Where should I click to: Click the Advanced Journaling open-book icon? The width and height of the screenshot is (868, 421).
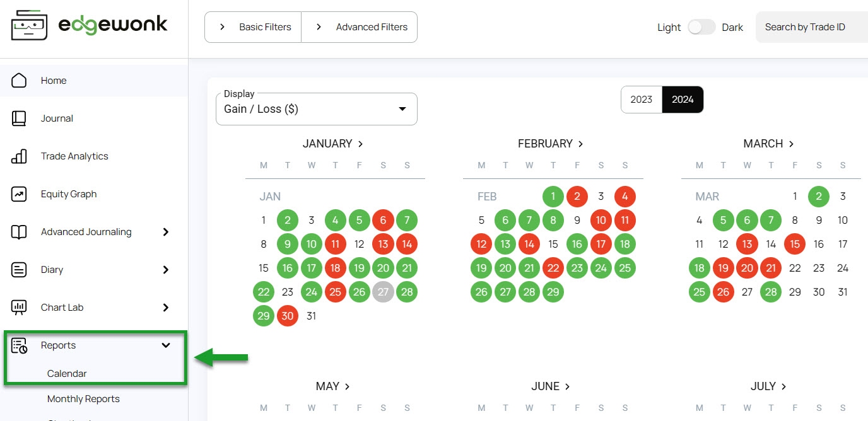[x=19, y=232]
